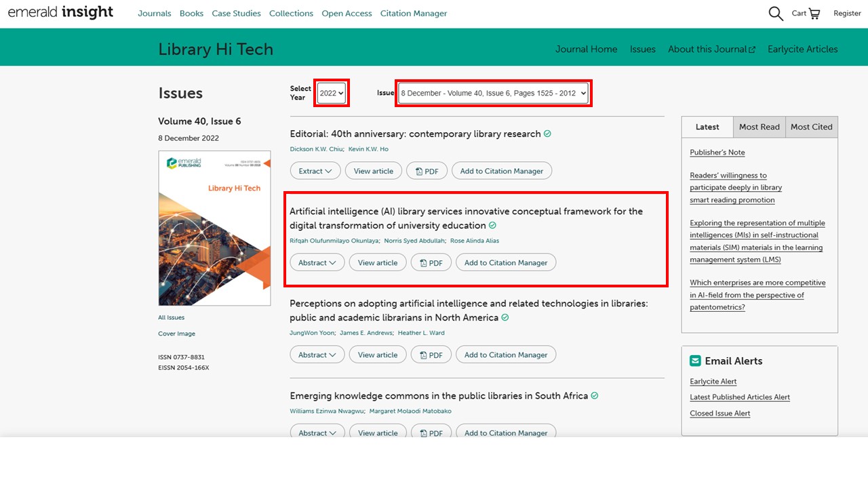The width and height of the screenshot is (868, 488).
Task: Open Emerging knowledge commons article title
Action: [439, 396]
